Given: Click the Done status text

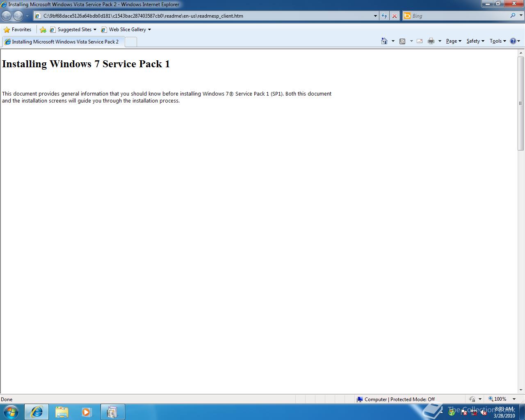Looking at the screenshot, I should click(x=7, y=399).
